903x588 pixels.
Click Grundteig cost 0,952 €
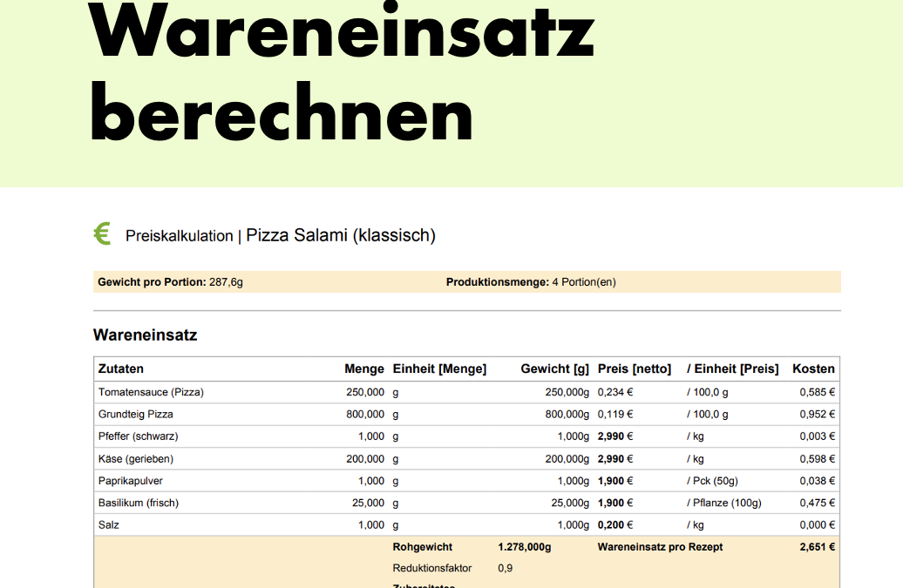[818, 415]
